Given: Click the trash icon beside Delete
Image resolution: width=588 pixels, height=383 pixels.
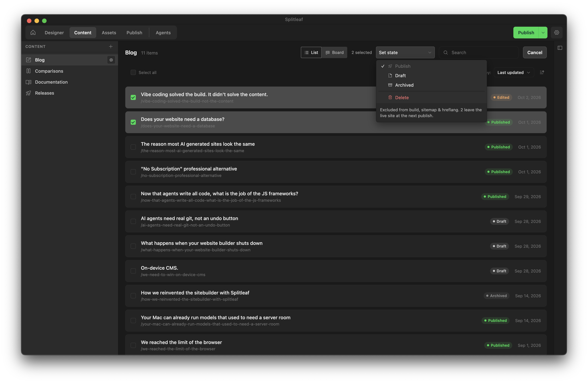Looking at the screenshot, I should tap(390, 97).
